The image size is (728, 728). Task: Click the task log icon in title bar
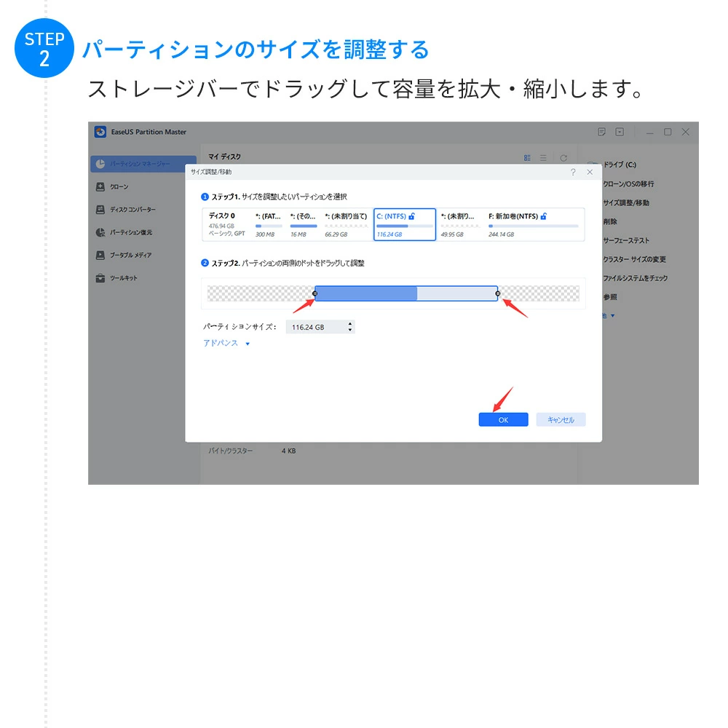pyautogui.click(x=601, y=132)
